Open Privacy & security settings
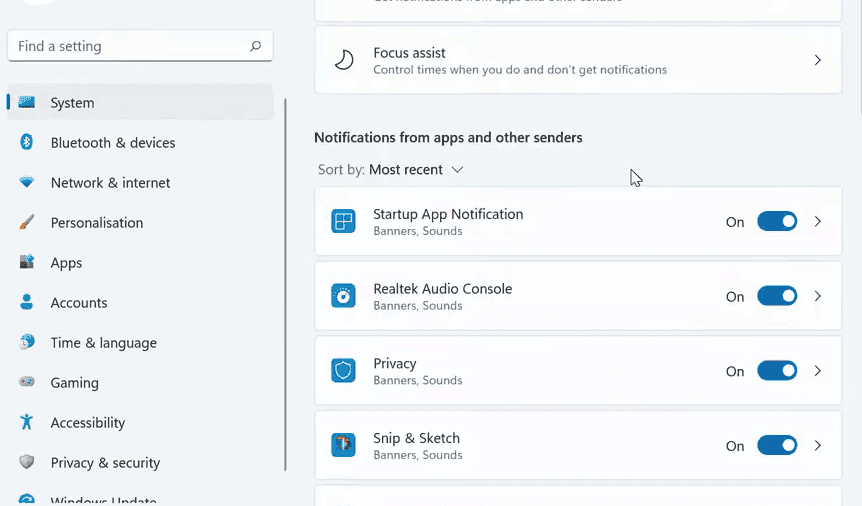This screenshot has width=862, height=506. point(140,463)
